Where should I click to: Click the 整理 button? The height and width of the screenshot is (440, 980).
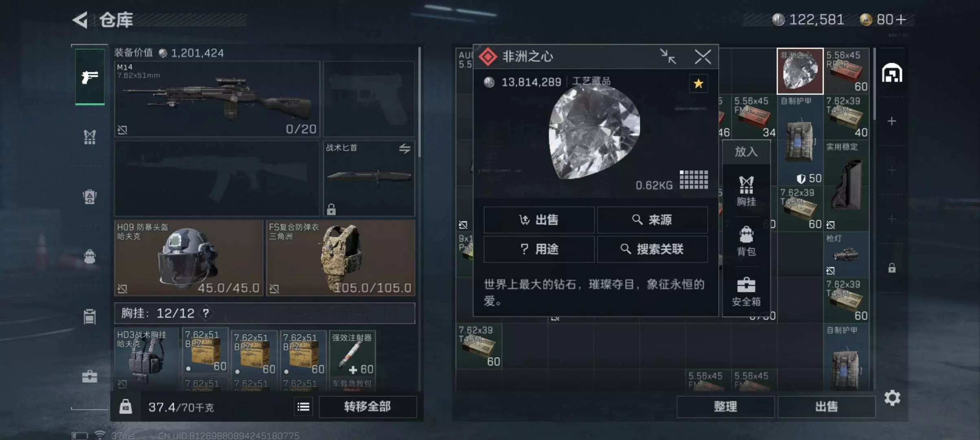click(x=725, y=407)
